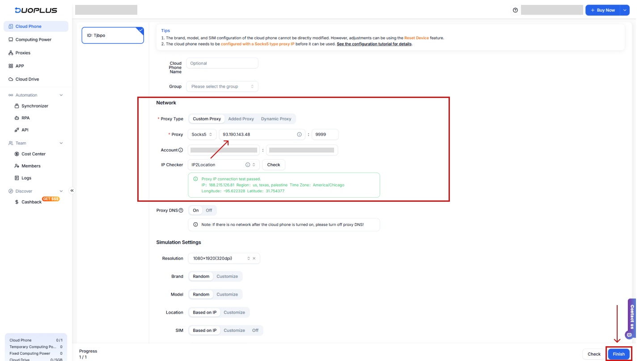This screenshot has height=361, width=644.
Task: Click the blue Finish button
Action: 619,354
